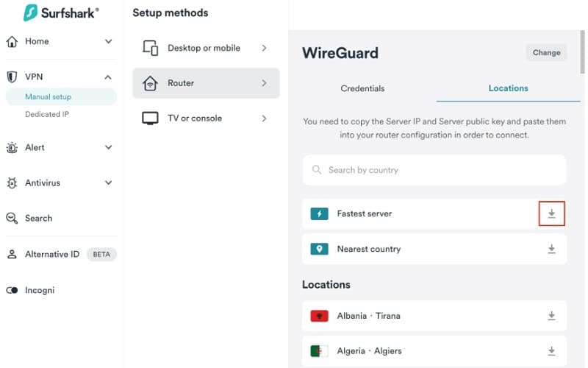The height and width of the screenshot is (368, 588).
Task: Choose the Desktop or mobile setup method
Action: (206, 48)
